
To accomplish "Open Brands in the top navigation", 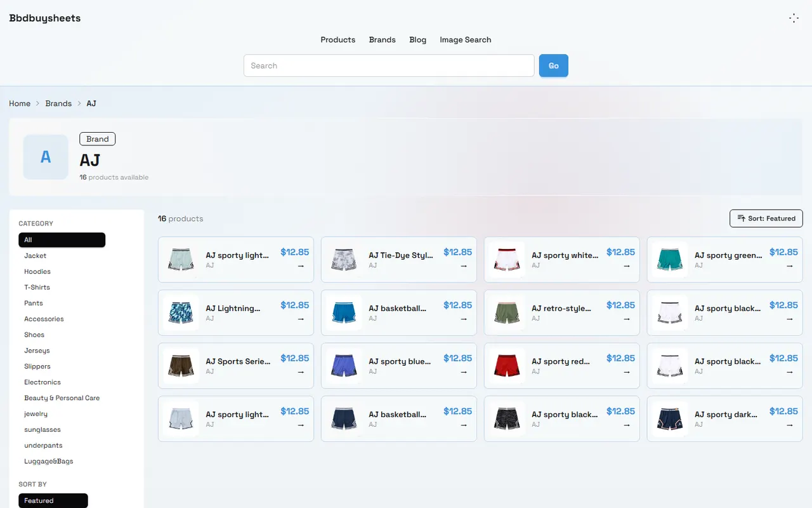I will (x=383, y=39).
